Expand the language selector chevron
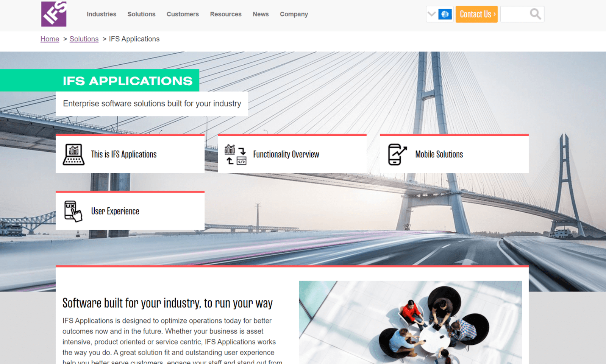Image resolution: width=606 pixels, height=364 pixels. tap(431, 14)
